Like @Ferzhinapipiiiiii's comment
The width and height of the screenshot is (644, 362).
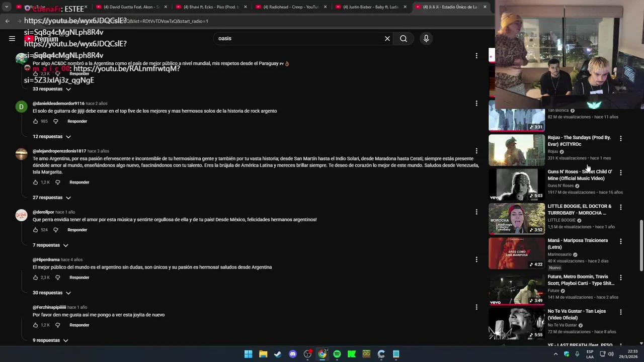click(x=35, y=325)
